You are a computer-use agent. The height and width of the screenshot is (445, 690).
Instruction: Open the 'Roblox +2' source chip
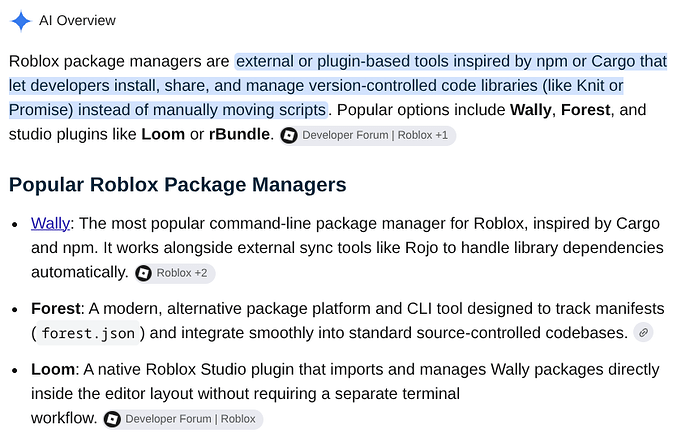click(x=175, y=273)
